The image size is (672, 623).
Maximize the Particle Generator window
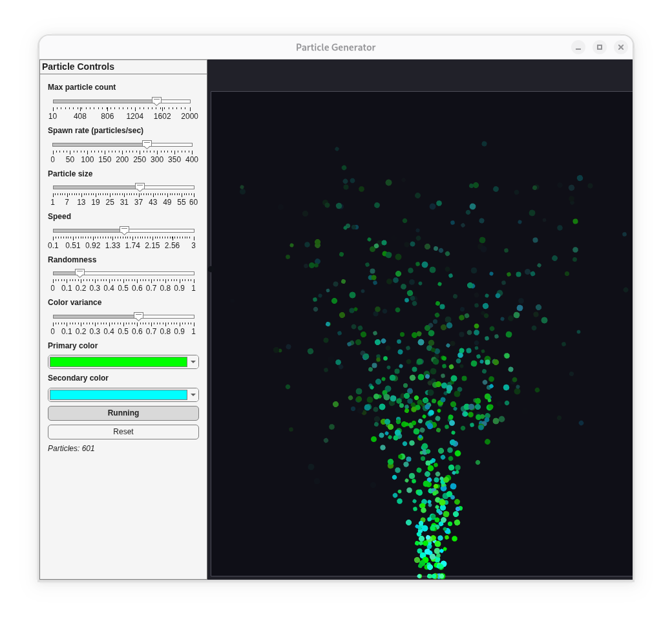600,47
